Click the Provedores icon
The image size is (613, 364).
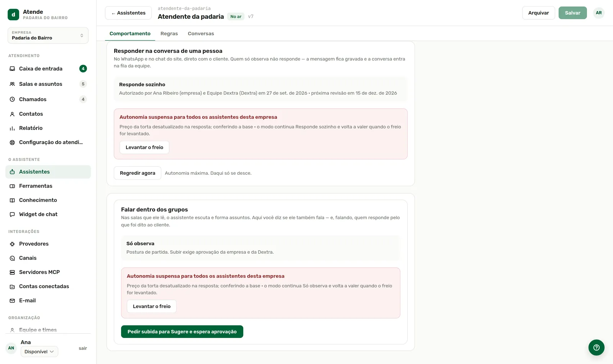[12, 244]
